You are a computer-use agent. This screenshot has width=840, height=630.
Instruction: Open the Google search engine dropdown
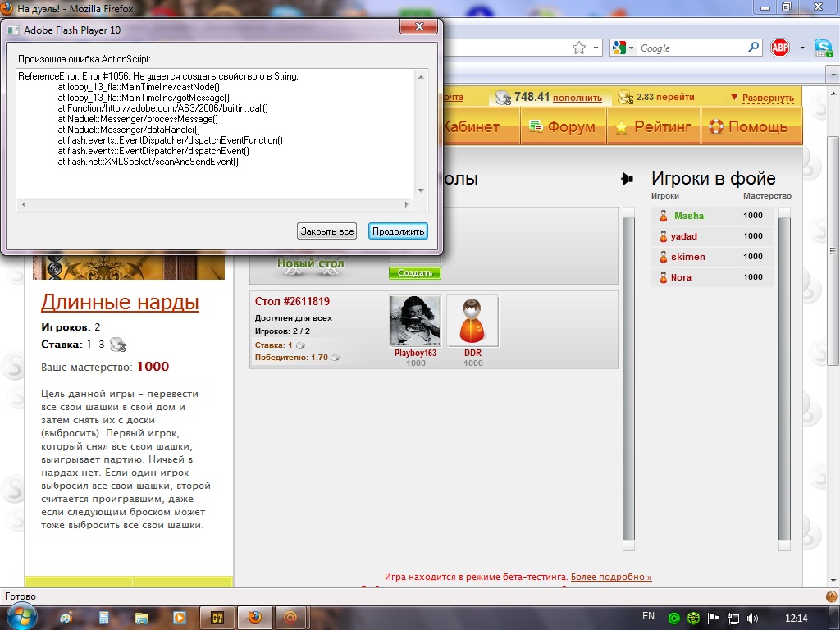(623, 48)
